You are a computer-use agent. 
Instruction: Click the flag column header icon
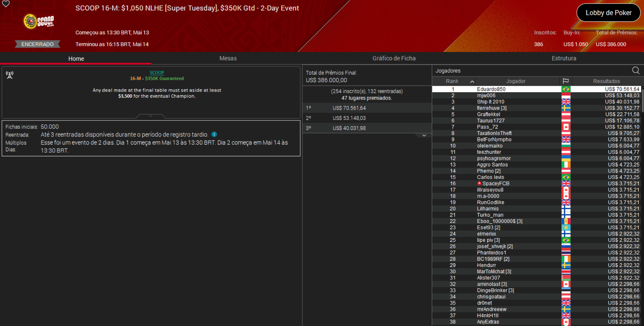566,81
